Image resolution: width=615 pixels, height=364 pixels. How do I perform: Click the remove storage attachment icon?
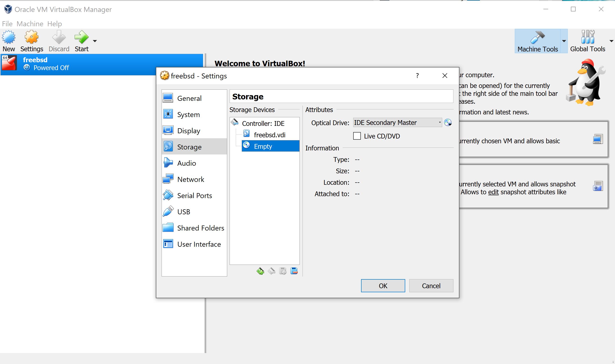click(x=294, y=271)
